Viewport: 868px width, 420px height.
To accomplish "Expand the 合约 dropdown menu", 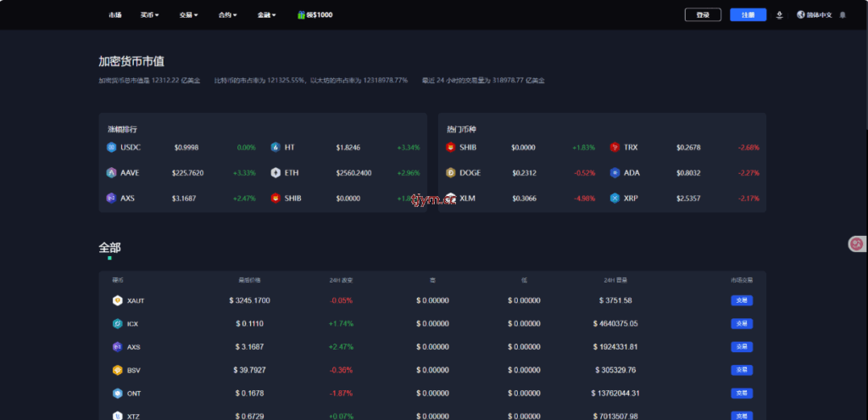I will pos(227,15).
